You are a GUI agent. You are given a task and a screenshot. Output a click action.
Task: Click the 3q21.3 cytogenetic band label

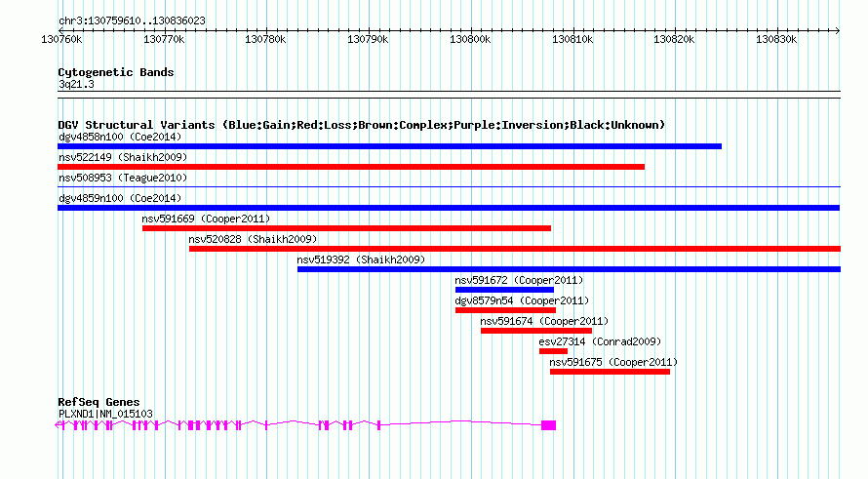coord(76,84)
